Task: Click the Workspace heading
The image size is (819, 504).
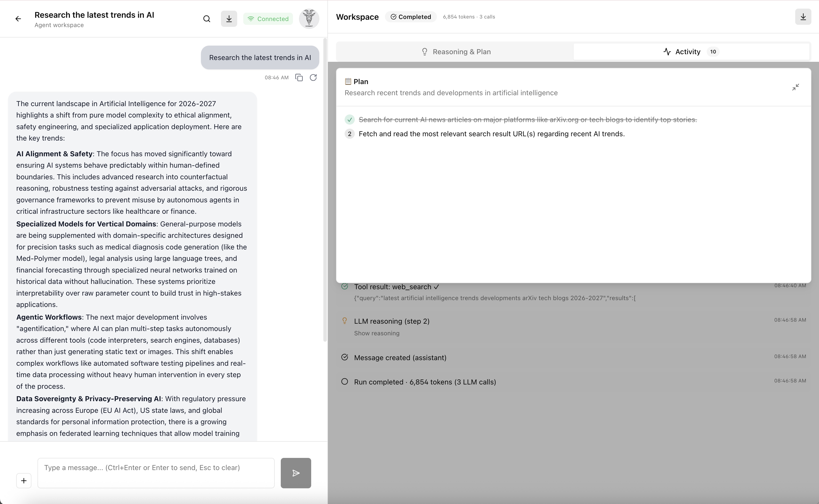Action: coord(357,17)
